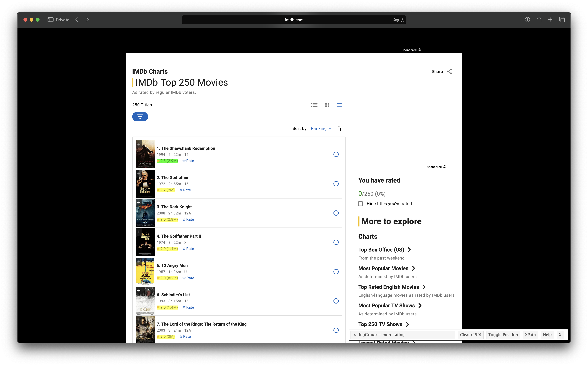Viewport: 588px width, 366px height.
Task: Open Safari tab overview
Action: 562,20
